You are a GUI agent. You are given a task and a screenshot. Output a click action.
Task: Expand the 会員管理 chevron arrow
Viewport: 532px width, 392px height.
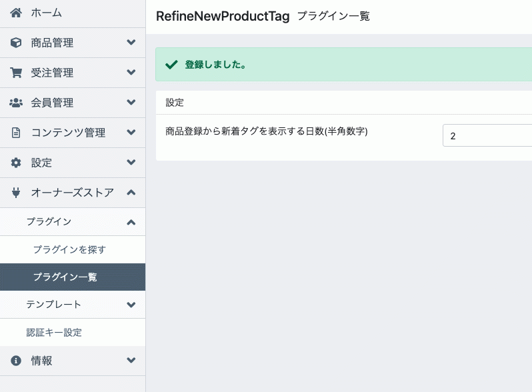(131, 102)
